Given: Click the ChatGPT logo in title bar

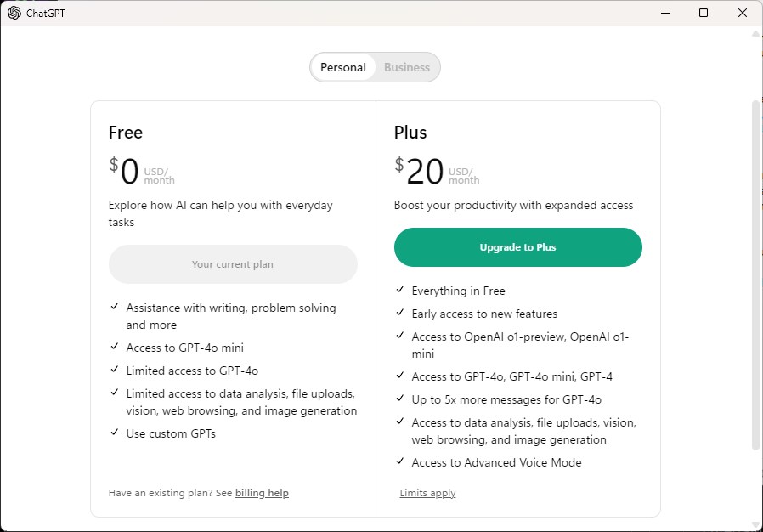Looking at the screenshot, I should pyautogui.click(x=14, y=13).
